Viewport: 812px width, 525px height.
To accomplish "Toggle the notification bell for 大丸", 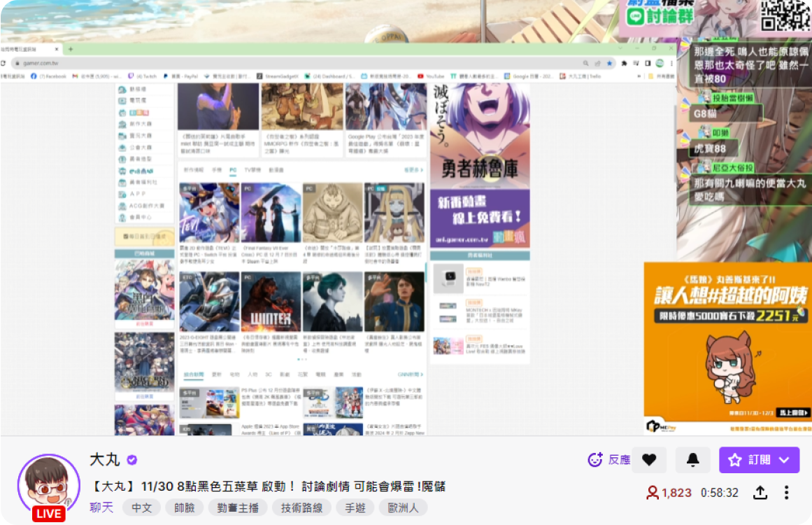I will 693,460.
